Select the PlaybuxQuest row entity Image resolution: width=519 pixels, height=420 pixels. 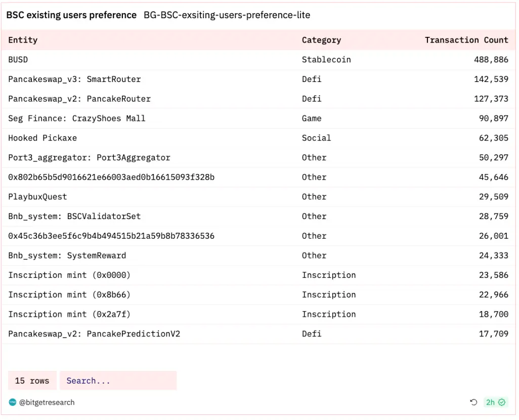point(37,197)
